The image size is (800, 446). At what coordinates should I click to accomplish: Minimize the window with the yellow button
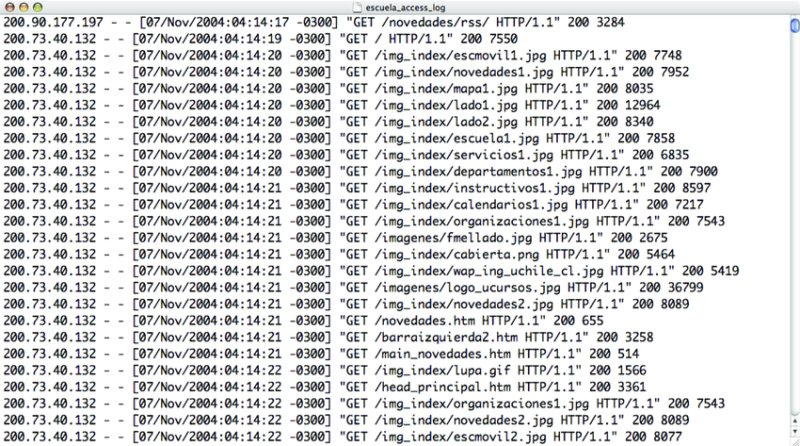[23, 7]
